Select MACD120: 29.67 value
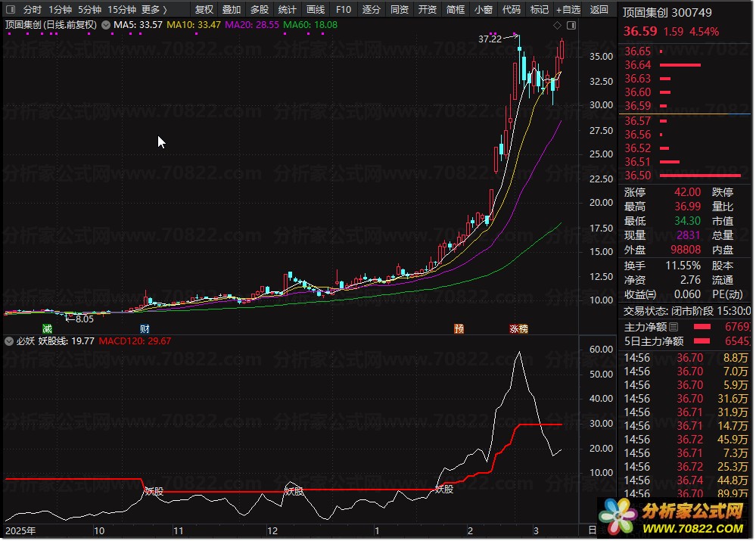 (x=135, y=341)
